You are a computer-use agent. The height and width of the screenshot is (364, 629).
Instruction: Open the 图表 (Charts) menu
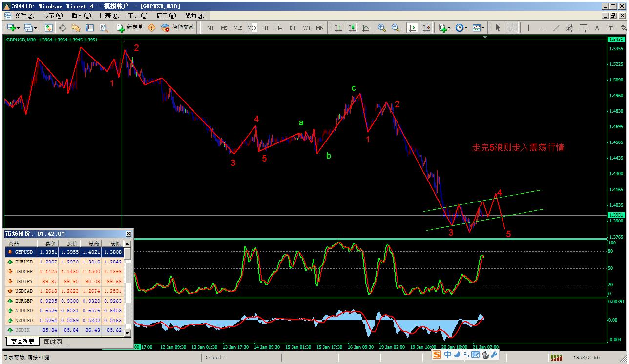(x=109, y=16)
